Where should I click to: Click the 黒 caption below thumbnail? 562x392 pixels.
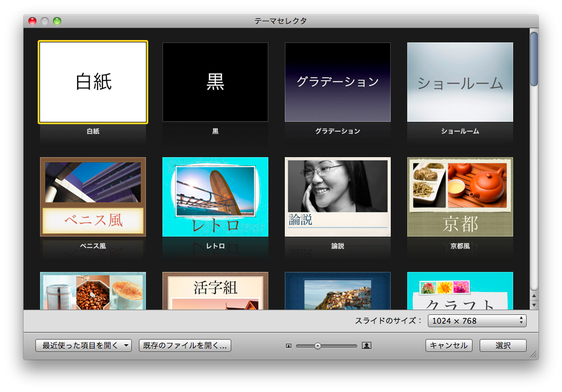click(x=215, y=131)
